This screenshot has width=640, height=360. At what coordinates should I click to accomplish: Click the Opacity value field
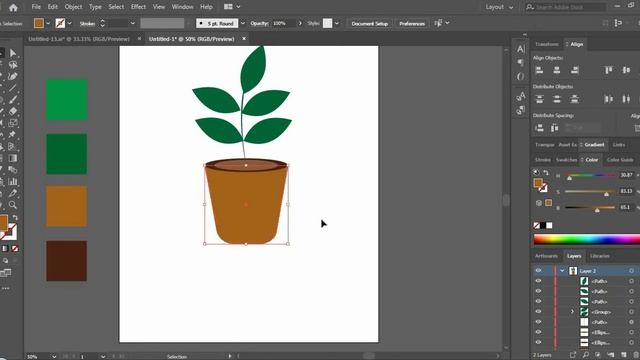pos(283,23)
